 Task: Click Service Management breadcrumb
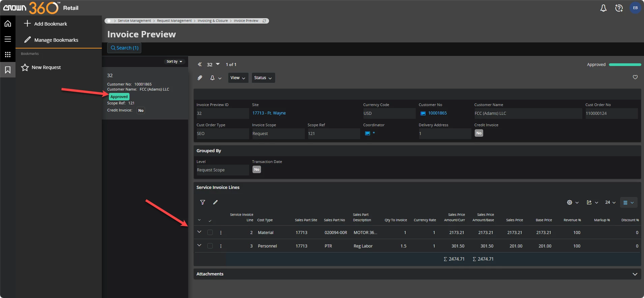134,21
